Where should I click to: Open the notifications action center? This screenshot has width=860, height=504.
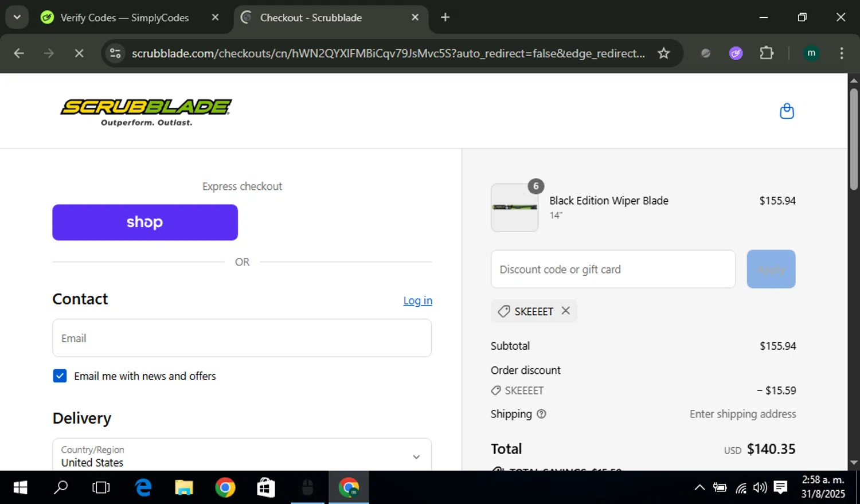(780, 487)
